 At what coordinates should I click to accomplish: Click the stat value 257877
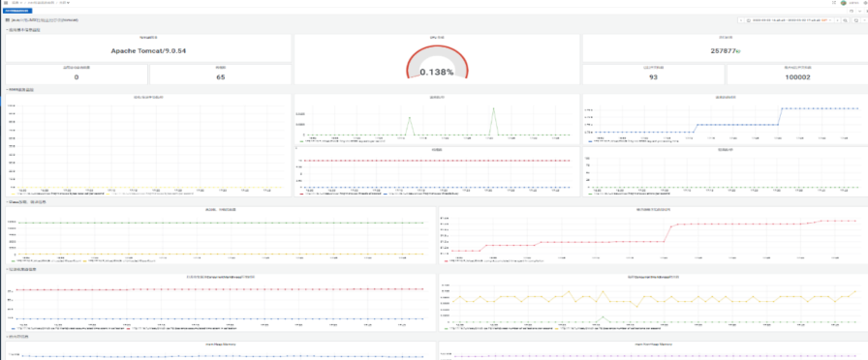723,50
